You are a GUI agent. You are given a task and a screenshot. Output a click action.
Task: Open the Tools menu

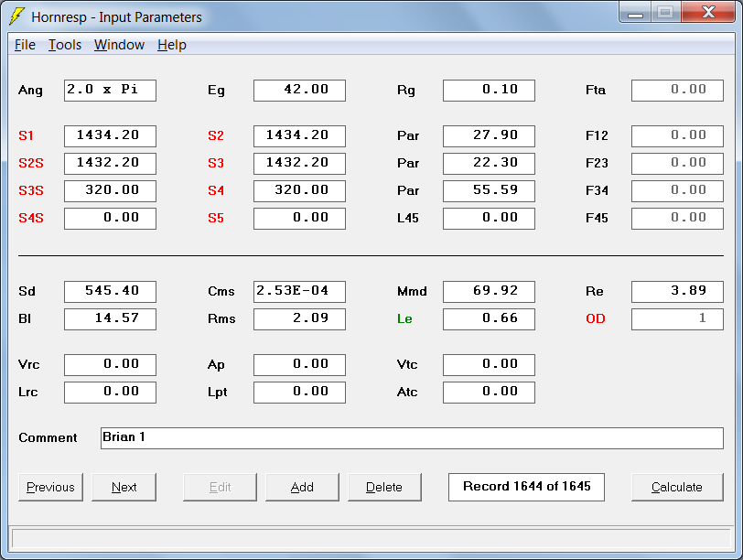[65, 45]
